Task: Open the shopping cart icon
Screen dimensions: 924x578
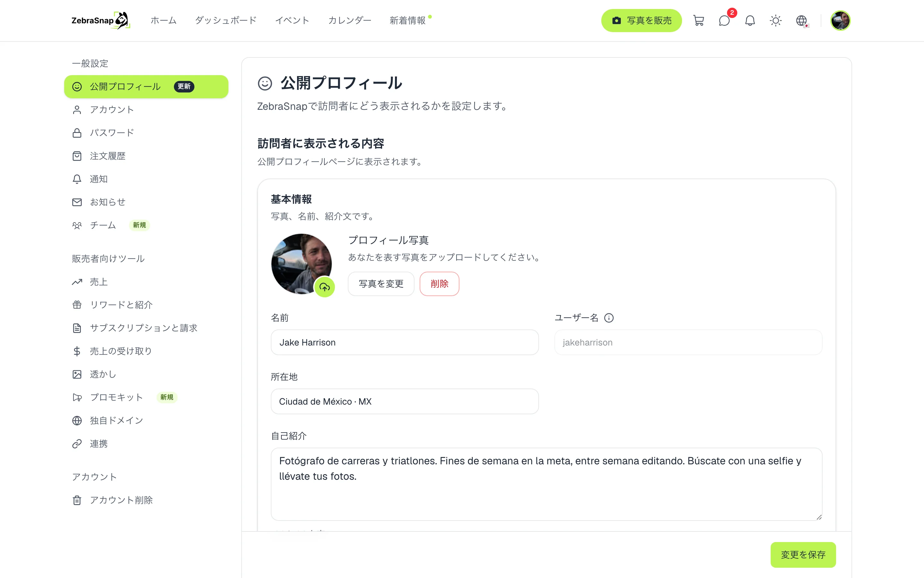Action: (x=698, y=21)
